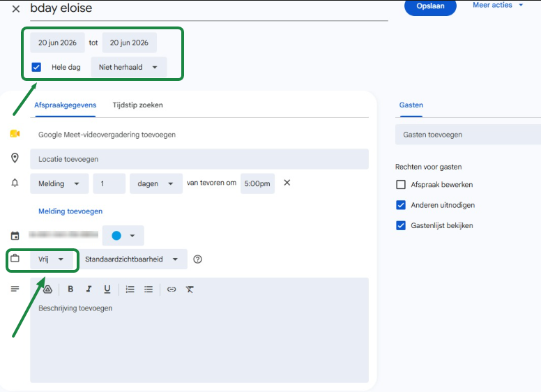
Task: Toggle underline formatting in description
Action: [x=107, y=289]
